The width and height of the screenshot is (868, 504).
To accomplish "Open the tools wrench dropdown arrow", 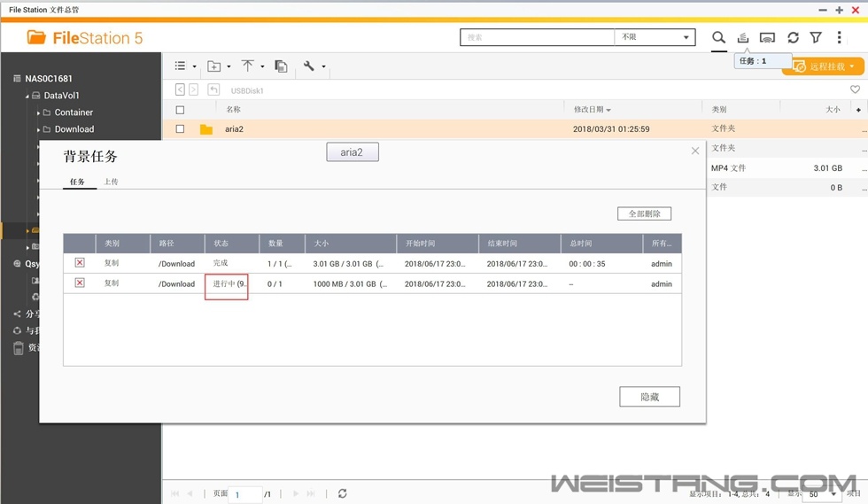I will pyautogui.click(x=324, y=66).
